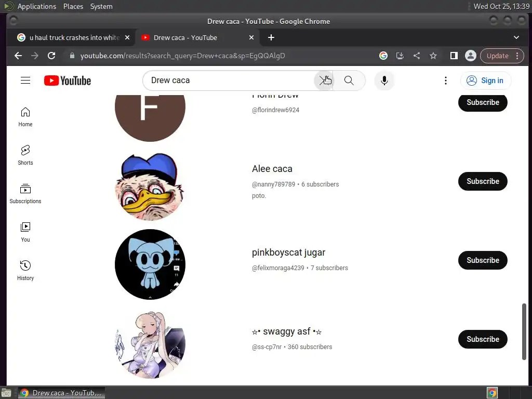Click the swaggy asf anime avatar

tap(150, 343)
